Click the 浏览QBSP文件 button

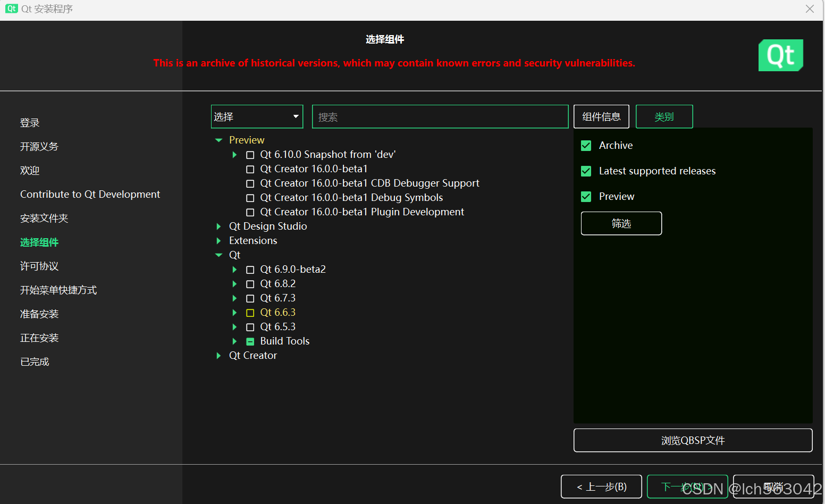693,440
